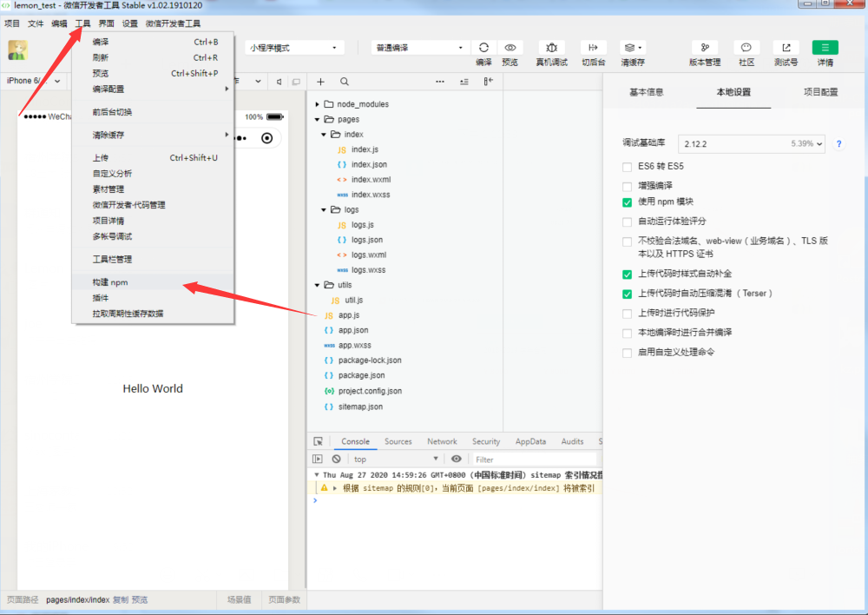Viewport: 868px width, 615px height.
Task: Enable 启用自定义处理命令 checkbox
Action: click(x=627, y=353)
